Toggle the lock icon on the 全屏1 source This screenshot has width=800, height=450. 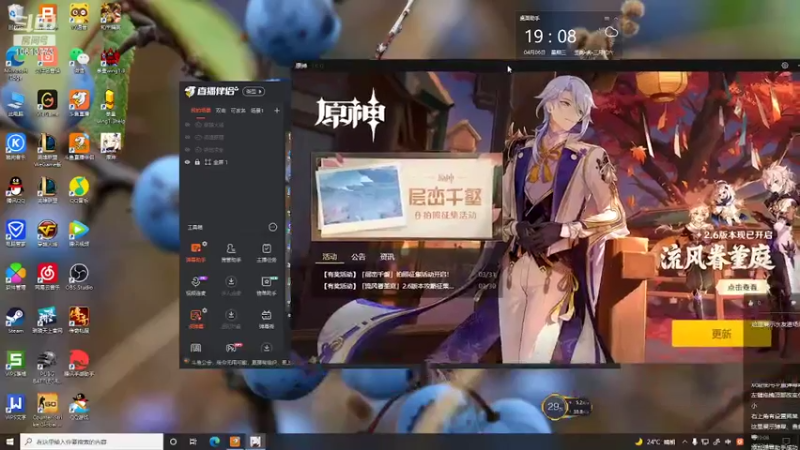(x=197, y=162)
